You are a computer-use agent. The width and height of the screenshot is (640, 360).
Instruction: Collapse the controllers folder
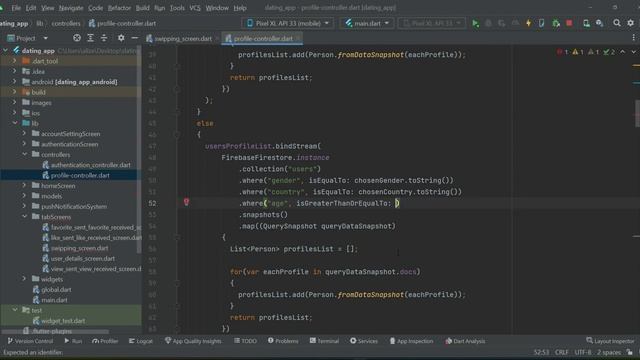[24, 154]
